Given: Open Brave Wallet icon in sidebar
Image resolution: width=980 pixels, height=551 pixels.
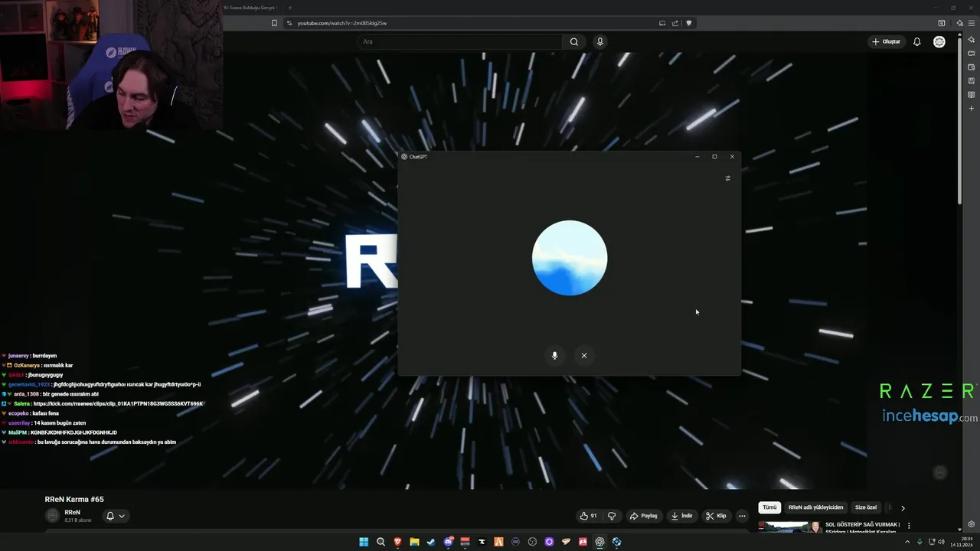Looking at the screenshot, I should tap(972, 67).
